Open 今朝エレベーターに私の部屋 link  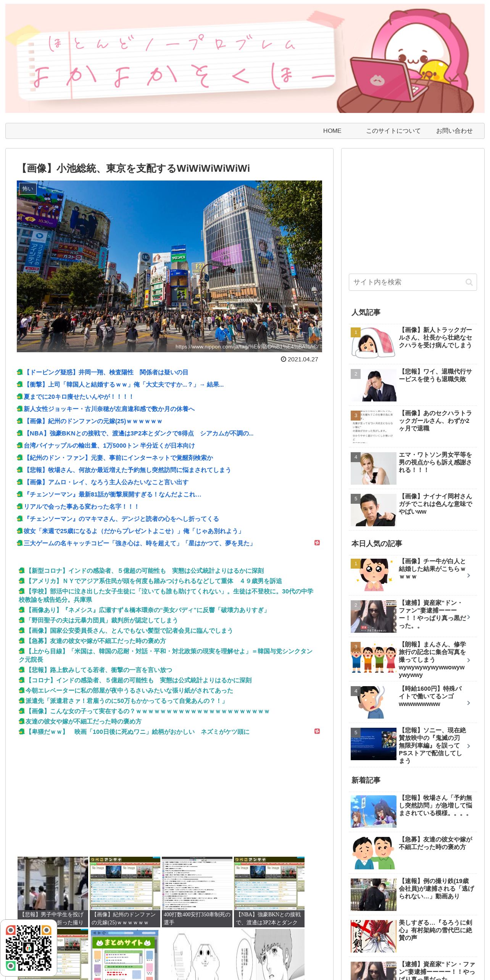[129, 690]
